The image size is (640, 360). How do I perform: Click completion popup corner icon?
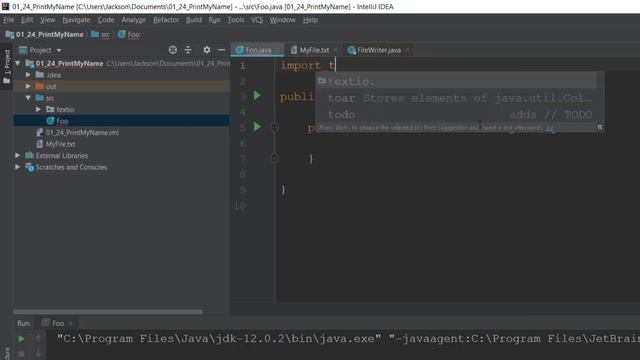tap(600, 127)
